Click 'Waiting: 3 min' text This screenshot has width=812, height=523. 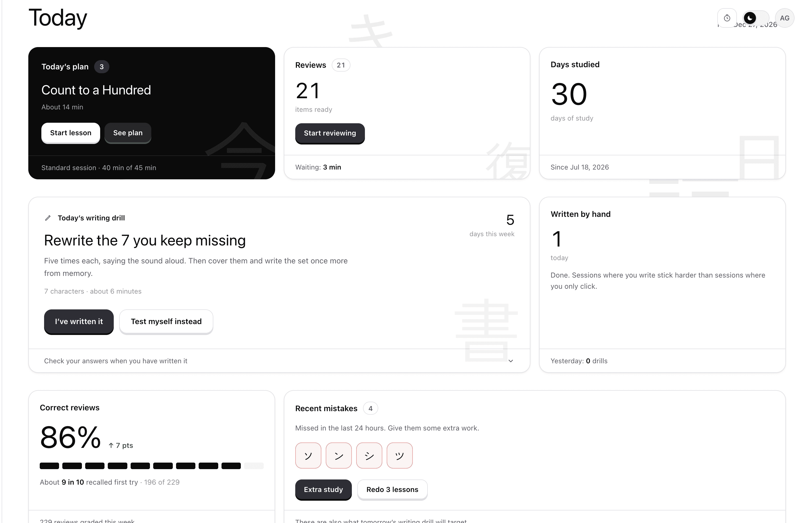pyautogui.click(x=318, y=167)
